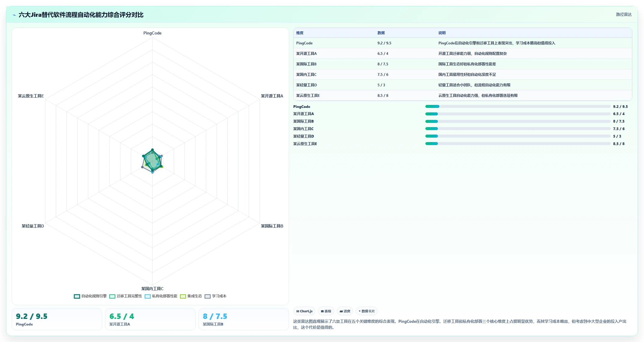Click the PingCode label in the progress list
The width and height of the screenshot is (644, 342).
point(302,107)
